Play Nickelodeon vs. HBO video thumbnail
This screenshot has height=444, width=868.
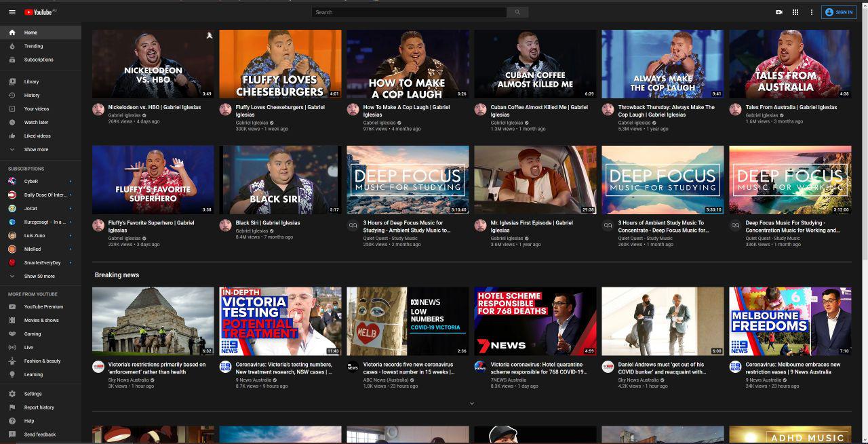153,64
